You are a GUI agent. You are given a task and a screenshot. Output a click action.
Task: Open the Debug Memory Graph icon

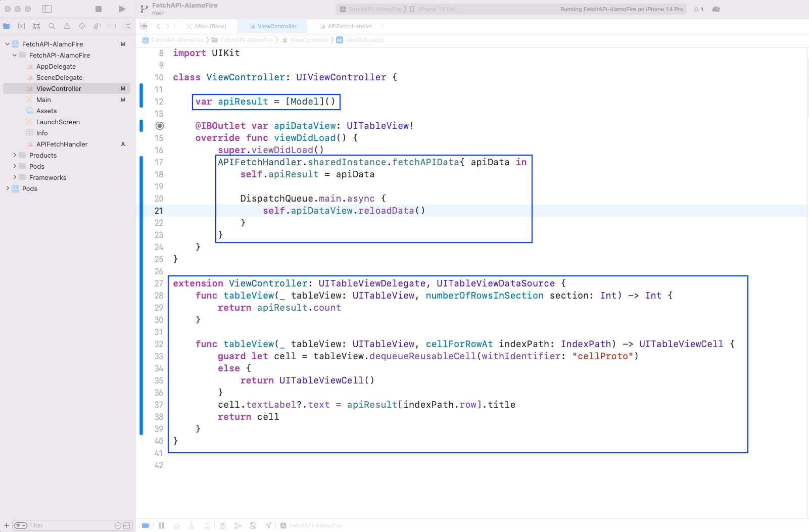[237, 525]
